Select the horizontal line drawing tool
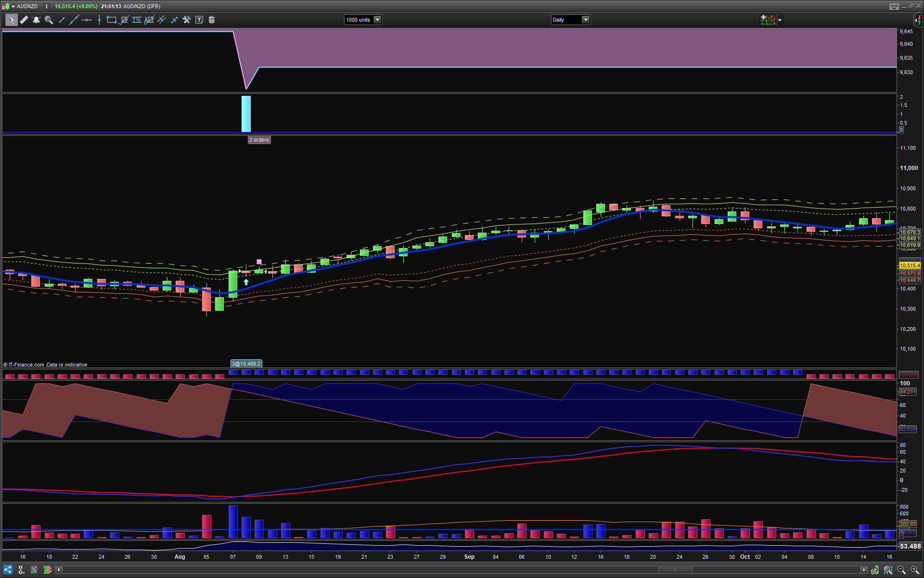924x578 pixels. (x=87, y=20)
